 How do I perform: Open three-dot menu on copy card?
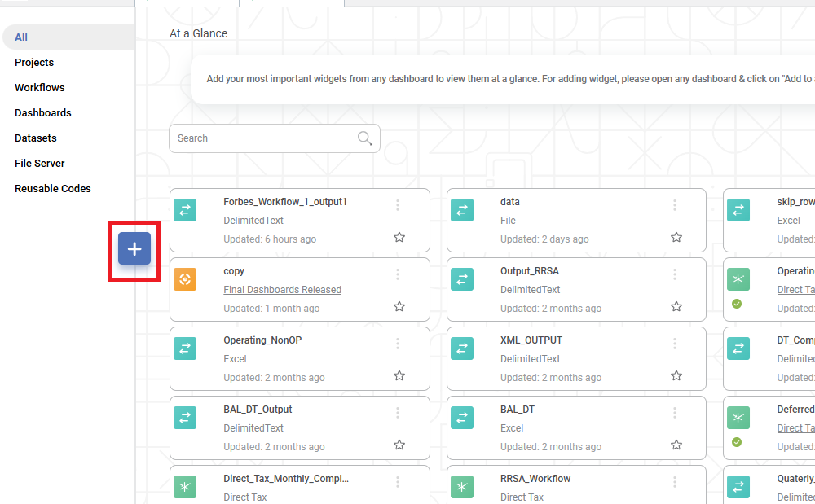[x=398, y=274]
